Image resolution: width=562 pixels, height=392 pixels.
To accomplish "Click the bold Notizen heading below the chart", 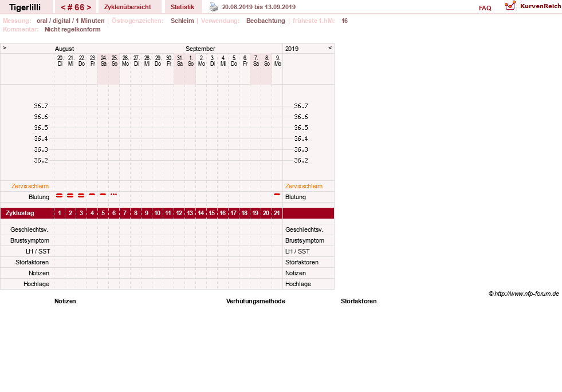I will [x=65, y=301].
